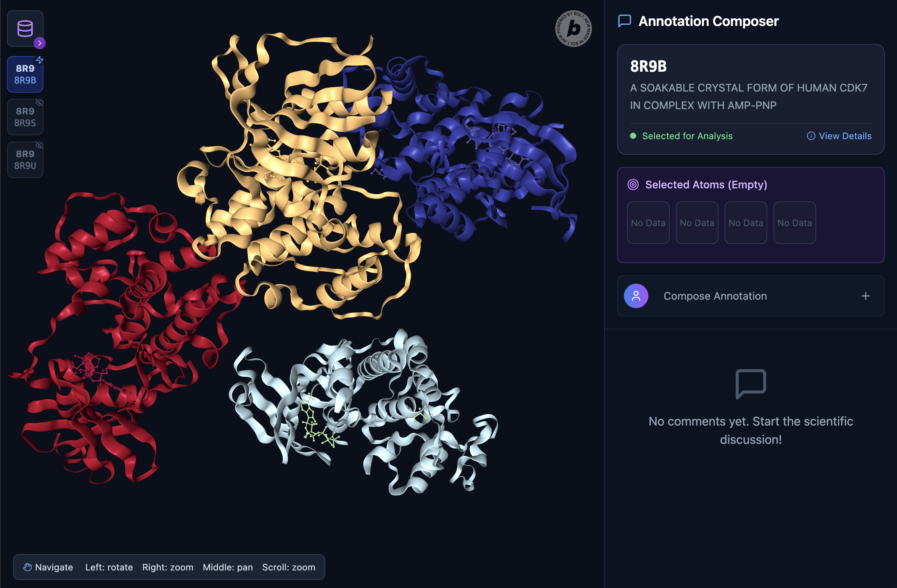This screenshot has height=588, width=897.
Task: Click the Selected Atoms target icon
Action: (633, 185)
